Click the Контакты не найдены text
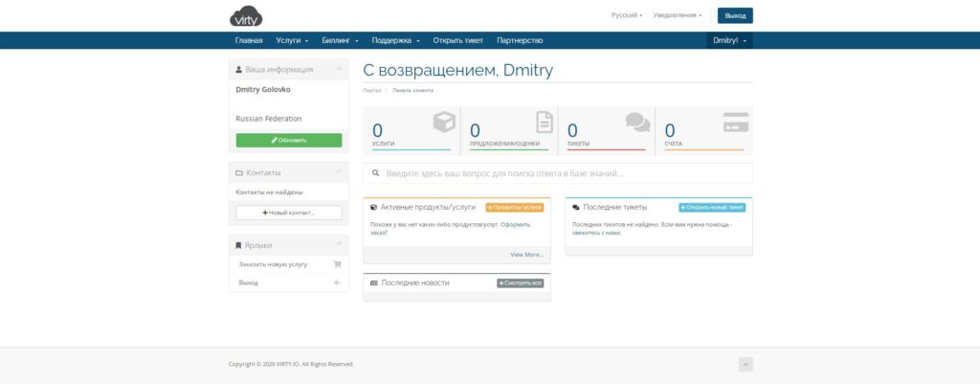980x384 pixels. click(x=269, y=192)
